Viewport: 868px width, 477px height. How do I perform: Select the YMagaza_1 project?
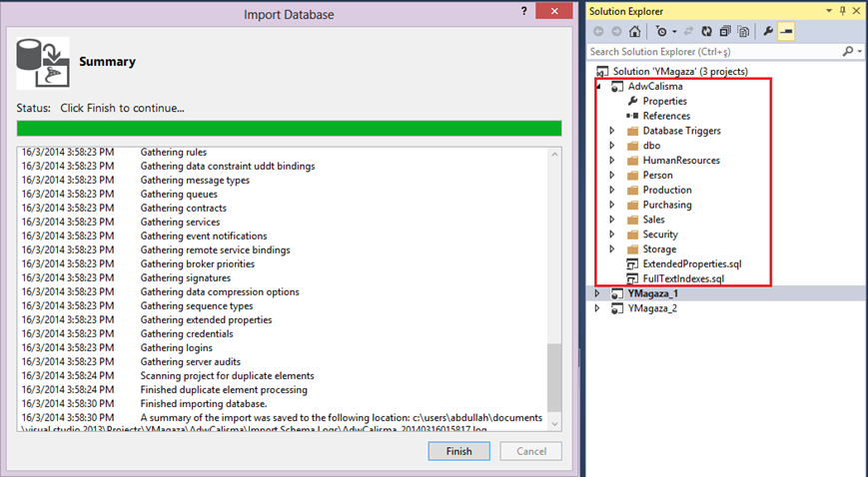652,293
